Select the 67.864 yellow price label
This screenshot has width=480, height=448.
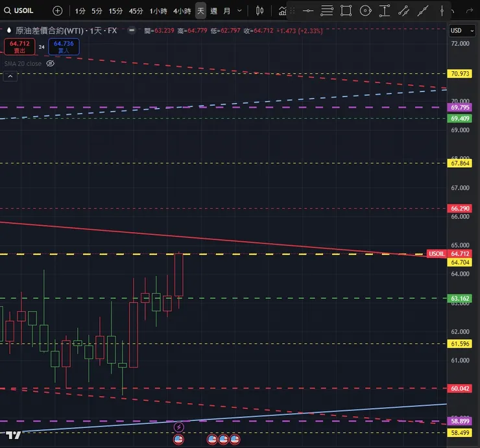click(x=460, y=163)
